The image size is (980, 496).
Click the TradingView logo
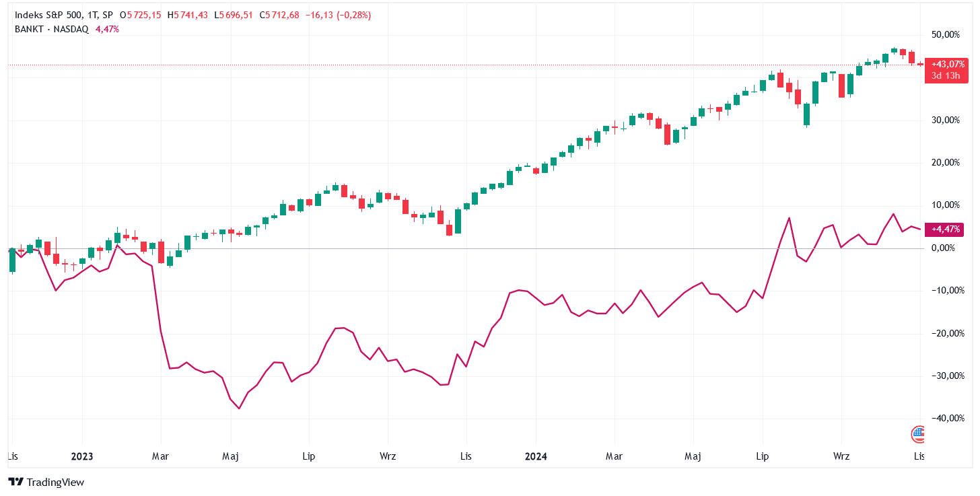coord(46,482)
